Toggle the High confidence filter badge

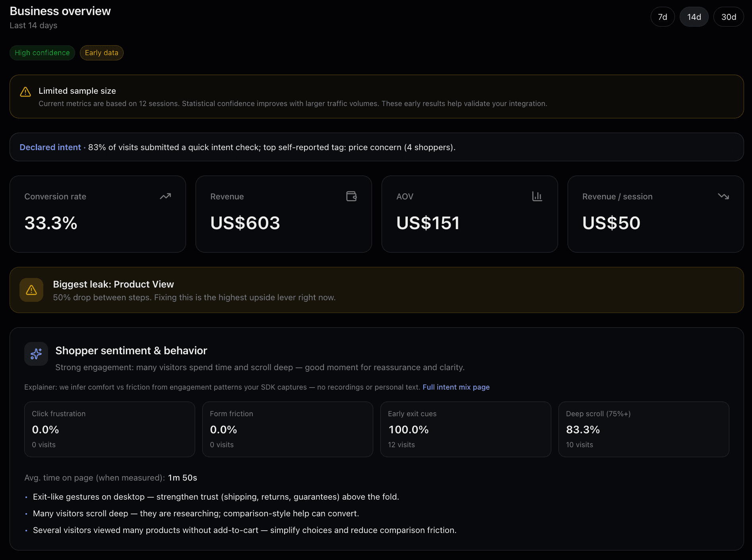point(42,52)
